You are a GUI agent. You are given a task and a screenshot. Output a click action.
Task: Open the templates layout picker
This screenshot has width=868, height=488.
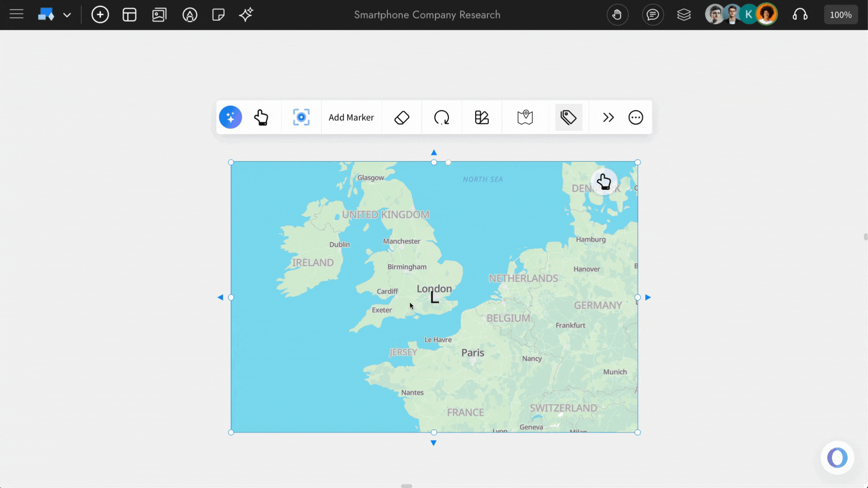click(x=129, y=14)
